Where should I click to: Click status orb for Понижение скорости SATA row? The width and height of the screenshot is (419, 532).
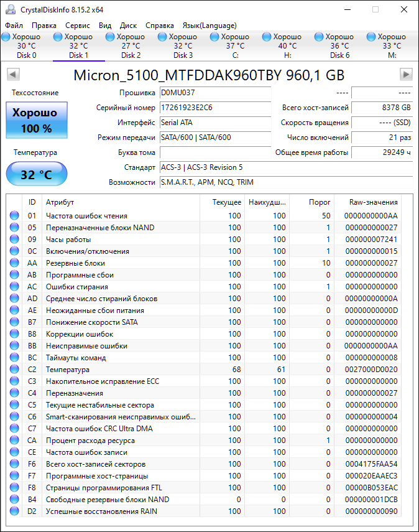(14, 322)
